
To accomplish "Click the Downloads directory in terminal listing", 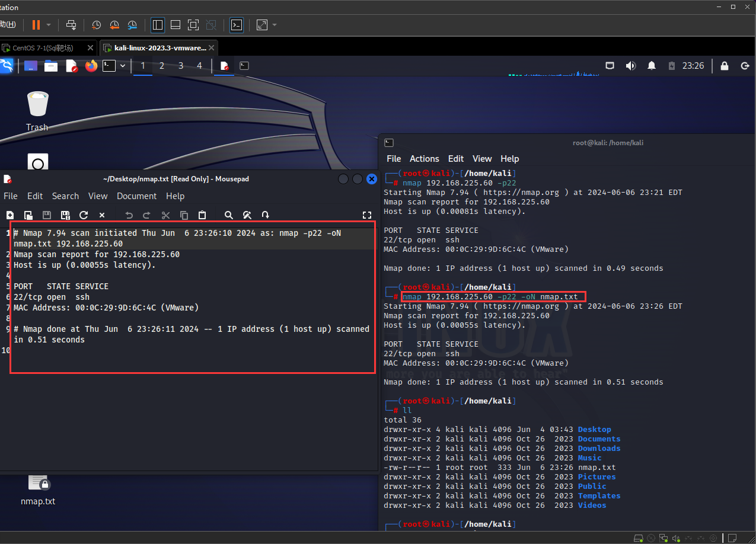I will coord(599,449).
